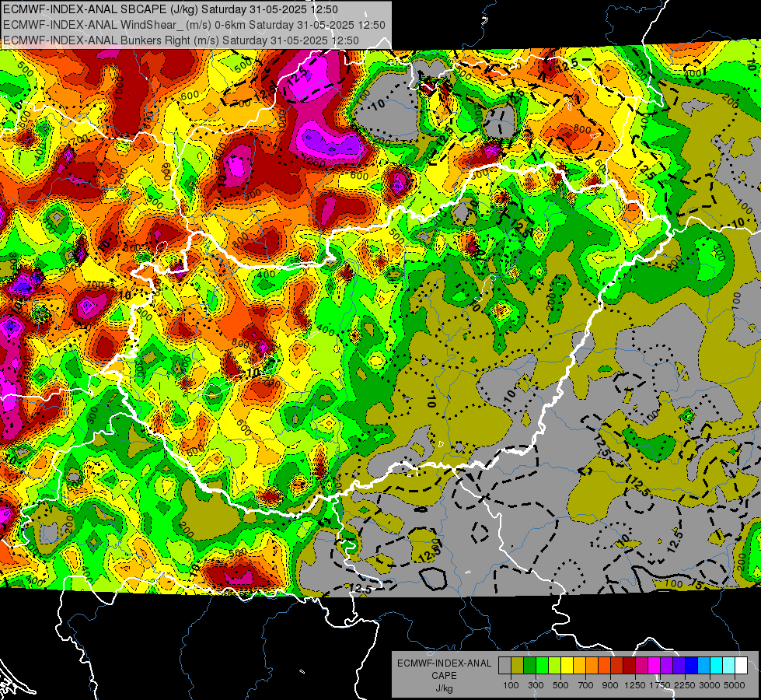
Task: Select the brick red swatch right of legend 900
Action: tap(617, 665)
